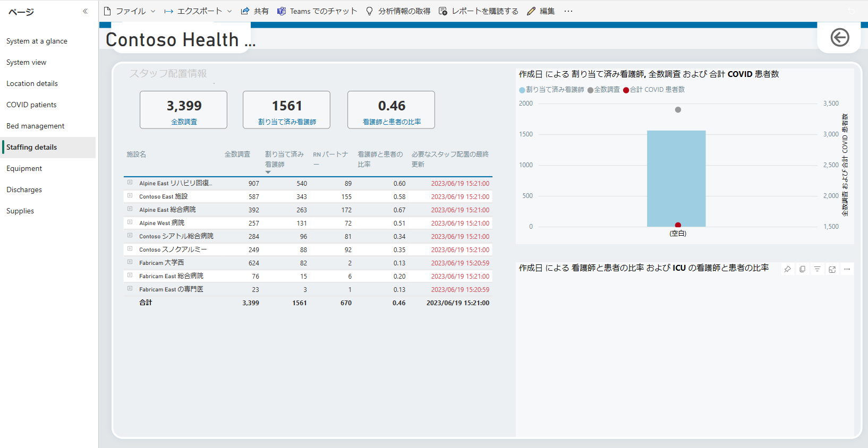Expand Fabricam 大学西 row

pos(130,262)
